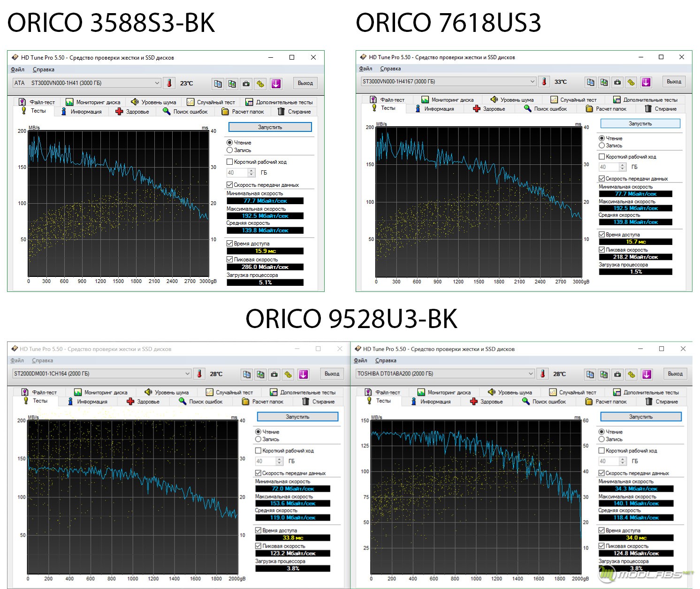Copy screenshot icon in ST2000DM001 window

coord(260,374)
